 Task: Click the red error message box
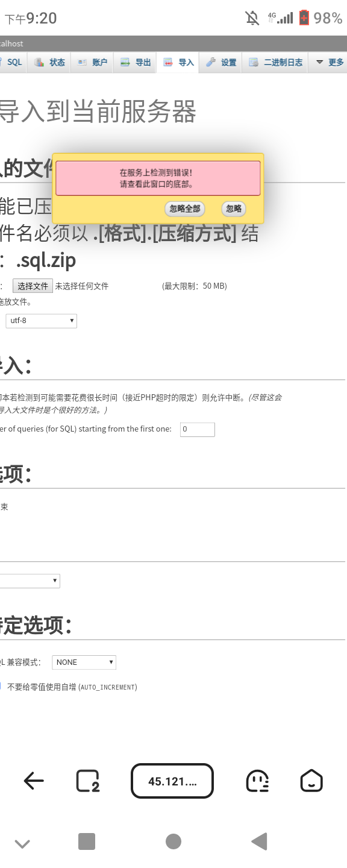[x=158, y=178]
